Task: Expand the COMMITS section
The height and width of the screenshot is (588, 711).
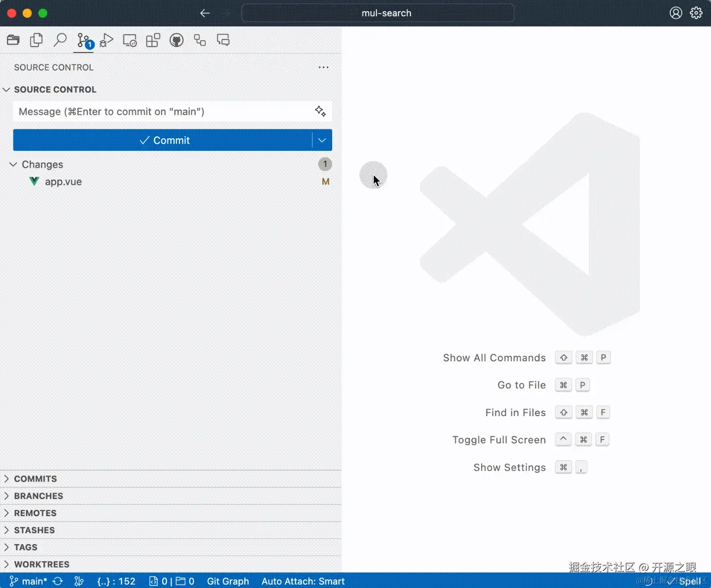Action: tap(171, 479)
